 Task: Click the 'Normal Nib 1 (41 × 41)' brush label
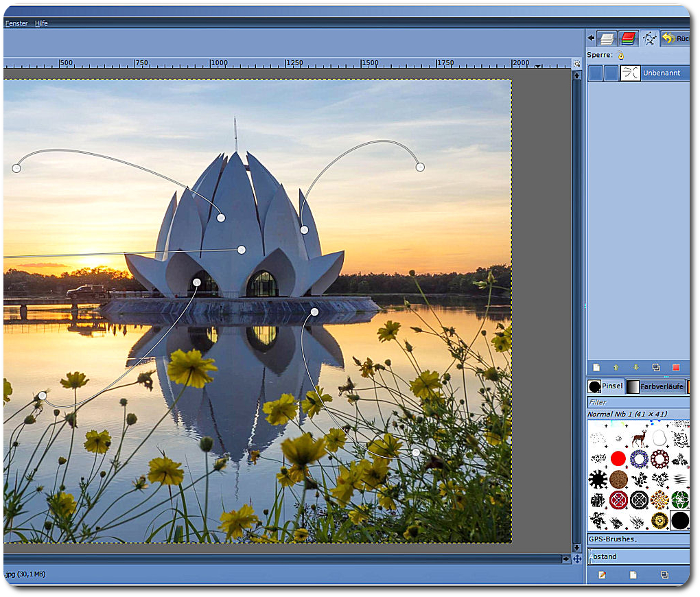(627, 414)
